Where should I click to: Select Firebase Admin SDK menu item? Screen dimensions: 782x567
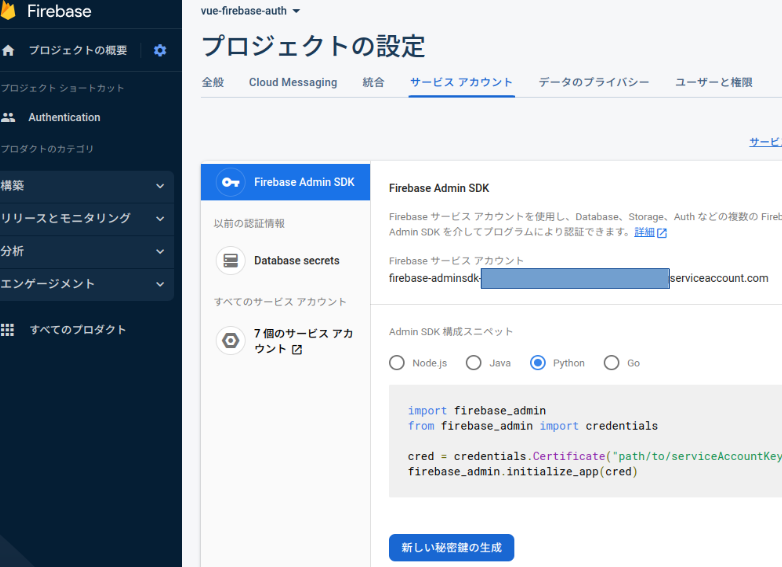pyautogui.click(x=285, y=182)
